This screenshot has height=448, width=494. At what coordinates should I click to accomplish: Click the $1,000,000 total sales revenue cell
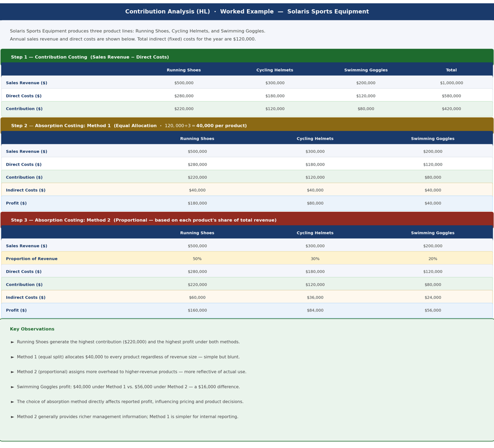click(451, 83)
